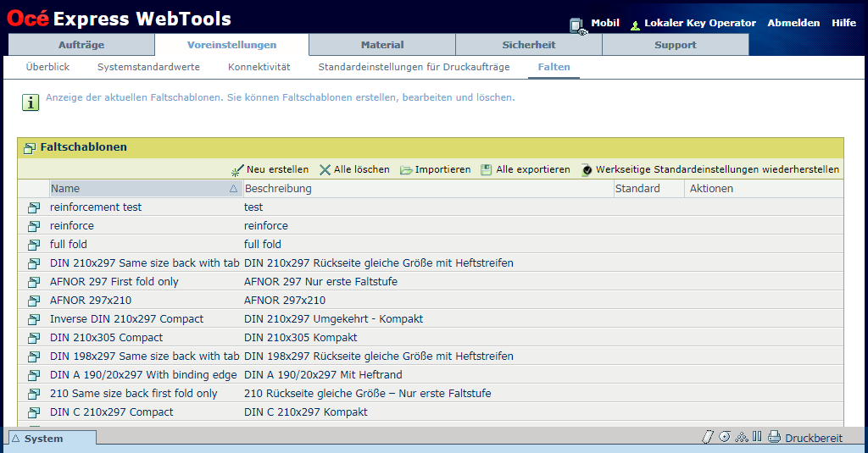Screen dimensions: 868x453
Task: Click the Mobil device icon in header
Action: [x=577, y=25]
